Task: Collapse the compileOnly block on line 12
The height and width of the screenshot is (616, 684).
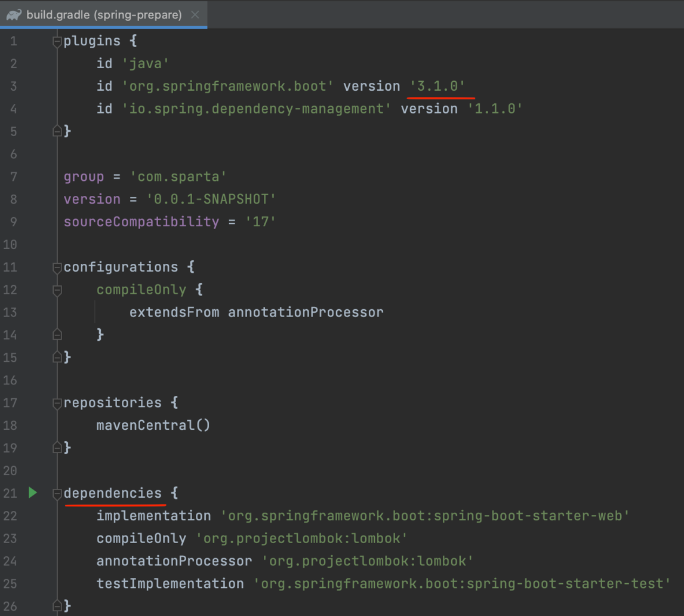Action: pos(57,289)
